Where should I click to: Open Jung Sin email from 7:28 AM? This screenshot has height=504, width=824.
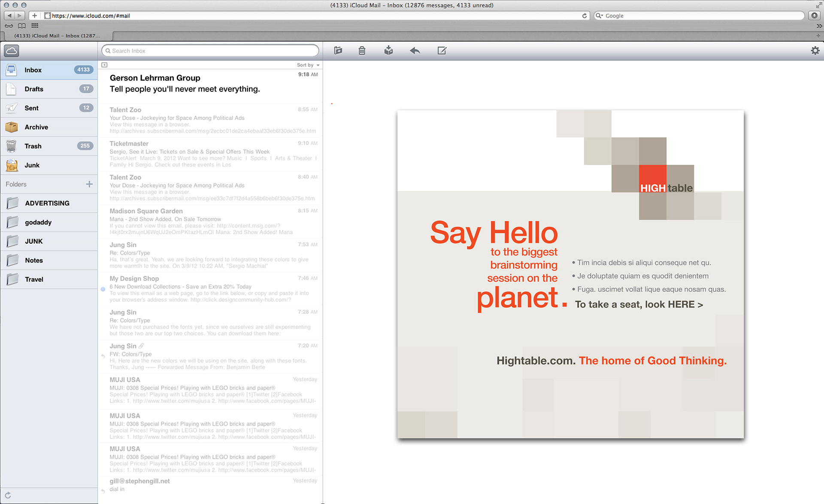click(210, 323)
